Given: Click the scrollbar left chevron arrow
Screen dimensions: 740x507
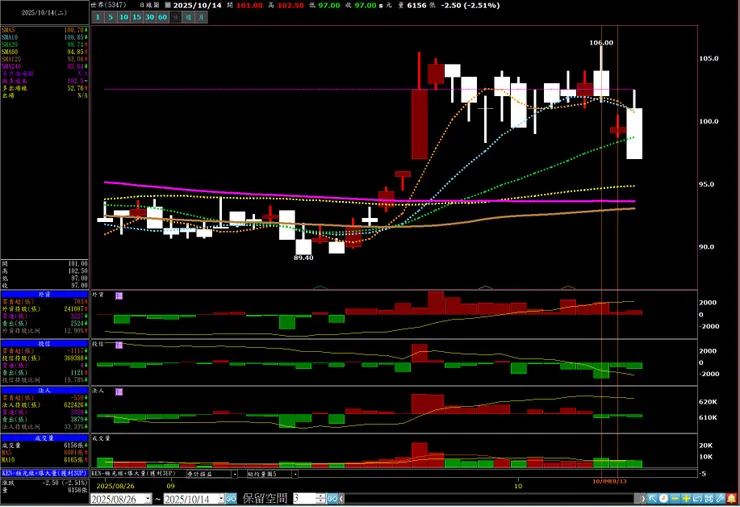Looking at the screenshot, I should pos(342,499).
